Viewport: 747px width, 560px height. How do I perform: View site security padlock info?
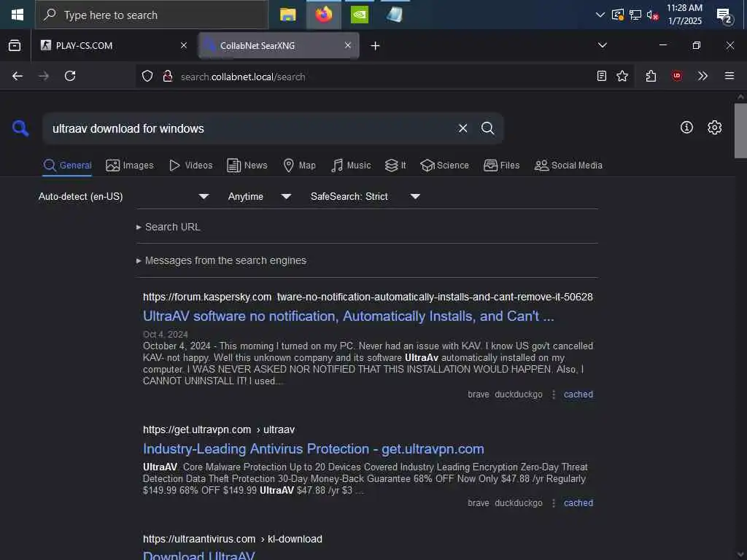(x=168, y=76)
